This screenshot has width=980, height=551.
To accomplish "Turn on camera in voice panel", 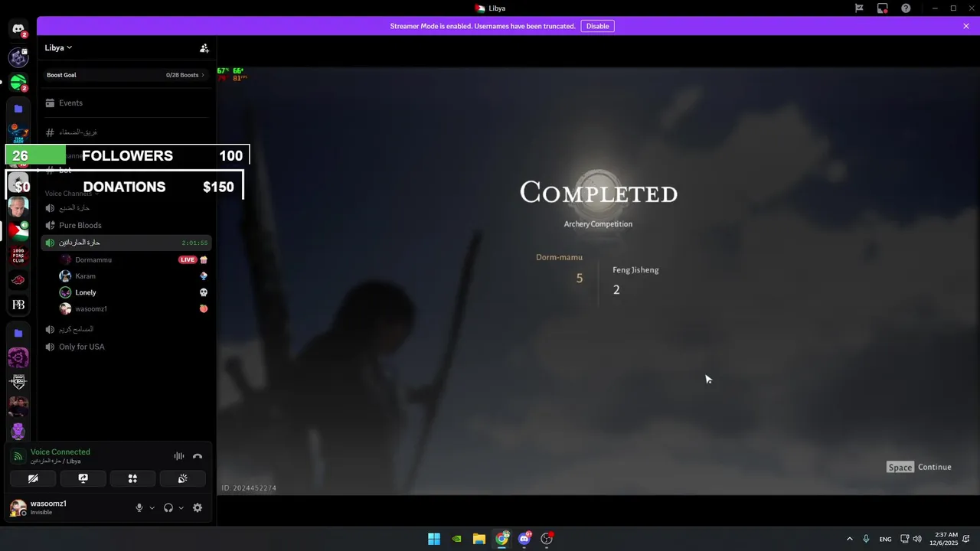I will (33, 478).
